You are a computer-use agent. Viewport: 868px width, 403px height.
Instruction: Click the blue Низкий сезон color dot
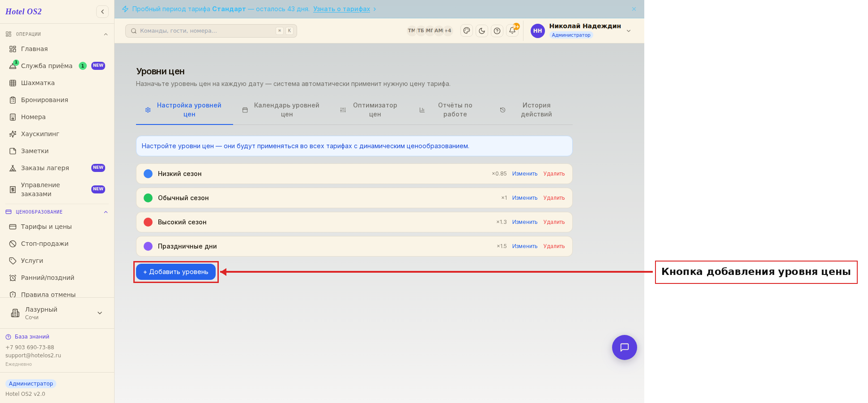148,174
